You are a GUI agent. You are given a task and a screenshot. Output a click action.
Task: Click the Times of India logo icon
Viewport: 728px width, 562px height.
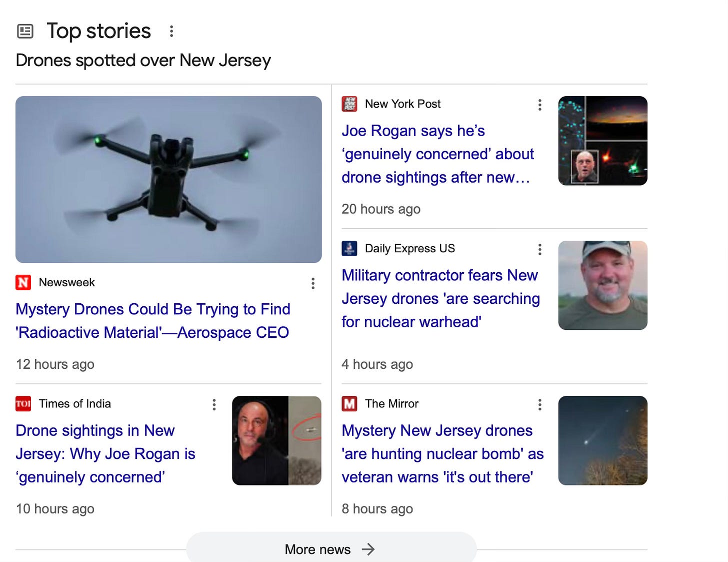pos(23,403)
